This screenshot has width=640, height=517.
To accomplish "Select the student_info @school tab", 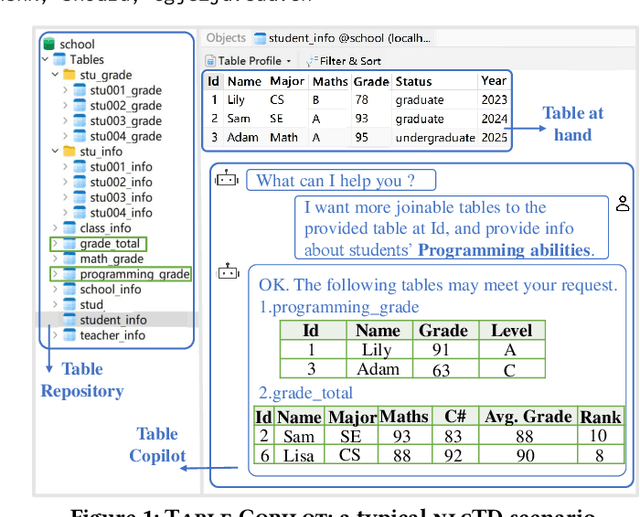I will point(342,38).
